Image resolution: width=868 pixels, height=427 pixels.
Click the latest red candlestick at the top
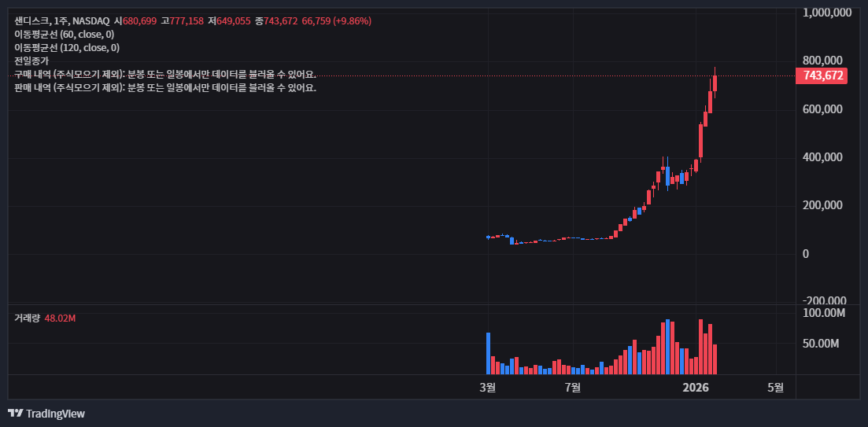tap(715, 83)
